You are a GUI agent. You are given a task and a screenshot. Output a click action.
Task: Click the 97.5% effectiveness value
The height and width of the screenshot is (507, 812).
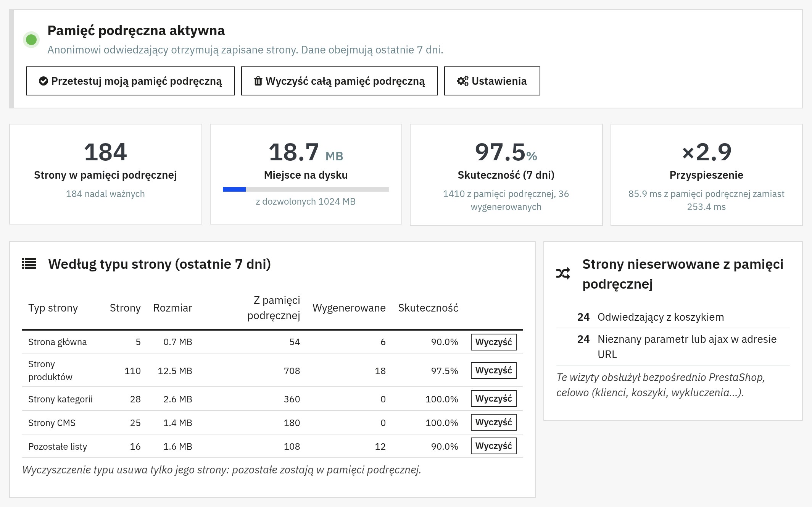pos(506,152)
